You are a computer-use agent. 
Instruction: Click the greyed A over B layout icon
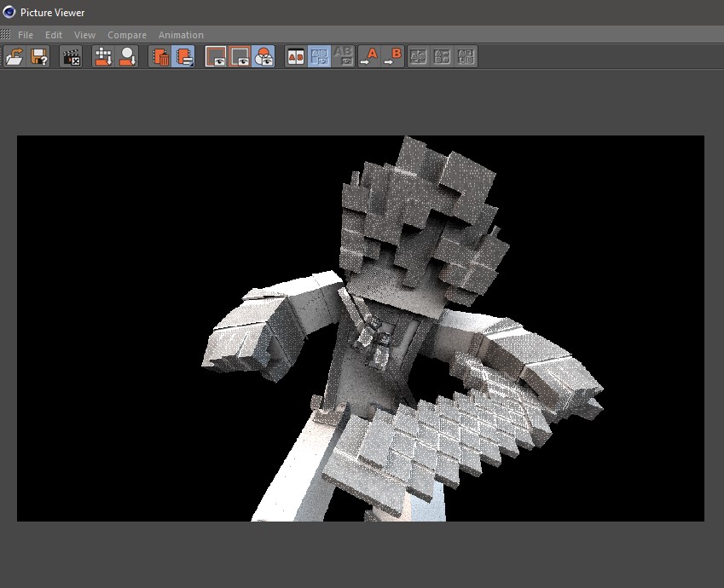pyautogui.click(x=442, y=56)
